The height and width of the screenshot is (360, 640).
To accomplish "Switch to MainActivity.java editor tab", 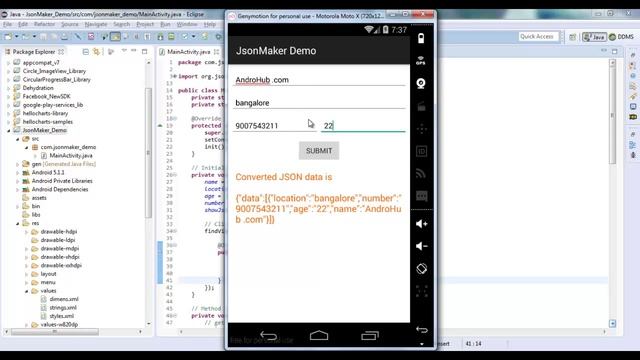I will point(189,52).
